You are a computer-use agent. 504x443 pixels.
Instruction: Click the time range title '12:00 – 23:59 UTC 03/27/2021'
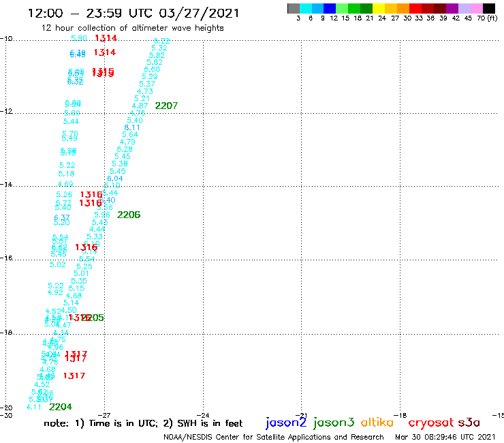133,13
